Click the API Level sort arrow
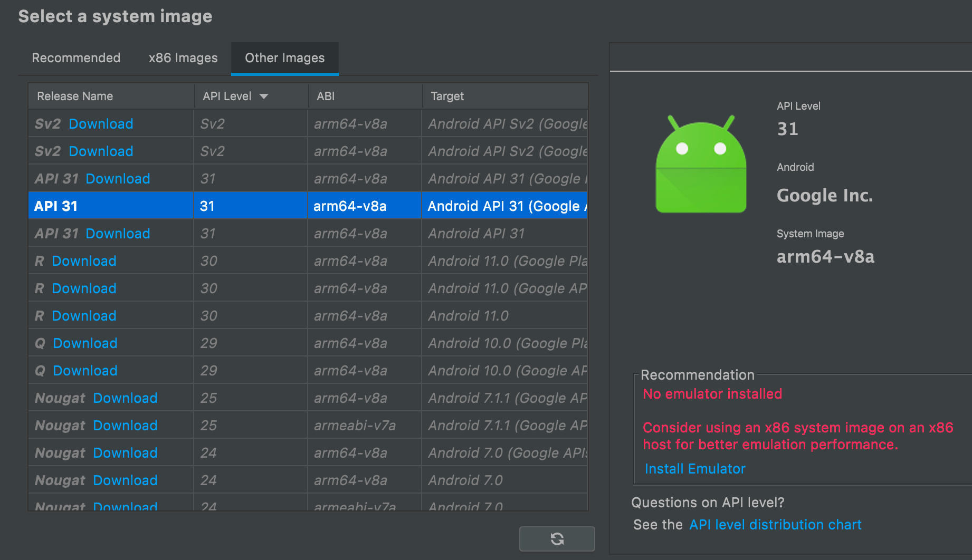This screenshot has height=560, width=972. coord(264,96)
